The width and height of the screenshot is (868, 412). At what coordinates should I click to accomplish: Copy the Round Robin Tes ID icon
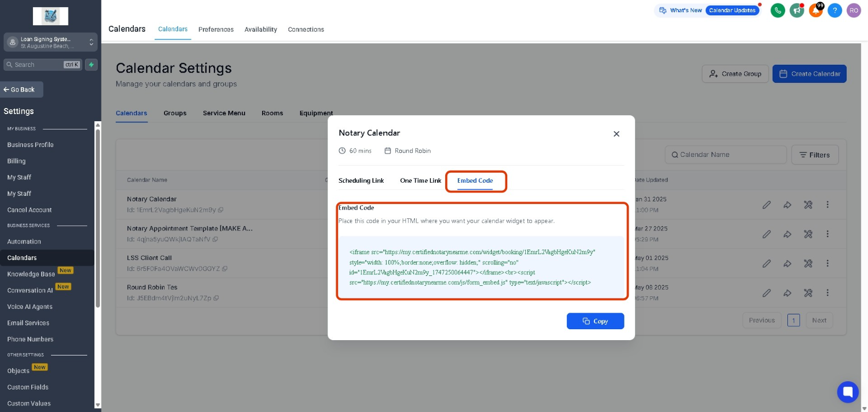click(x=216, y=298)
